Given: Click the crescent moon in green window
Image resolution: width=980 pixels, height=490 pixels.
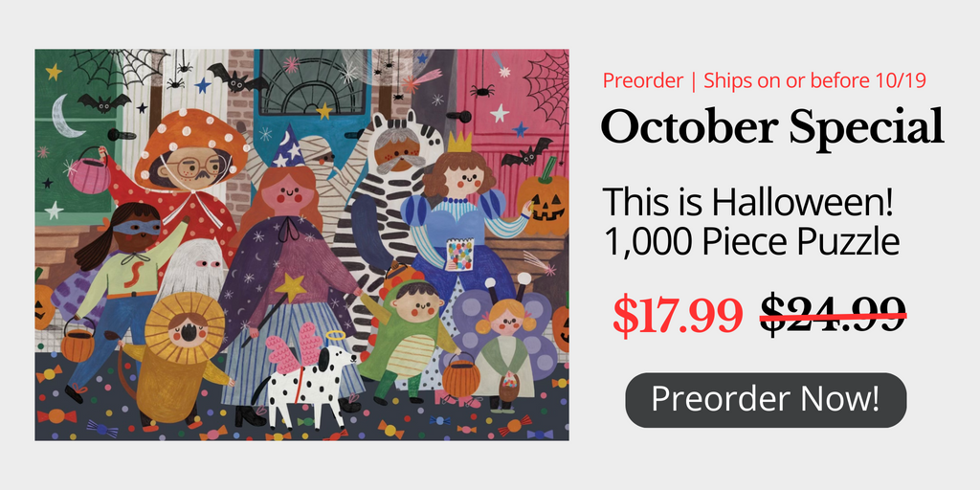Looking at the screenshot, I should click(68, 116).
